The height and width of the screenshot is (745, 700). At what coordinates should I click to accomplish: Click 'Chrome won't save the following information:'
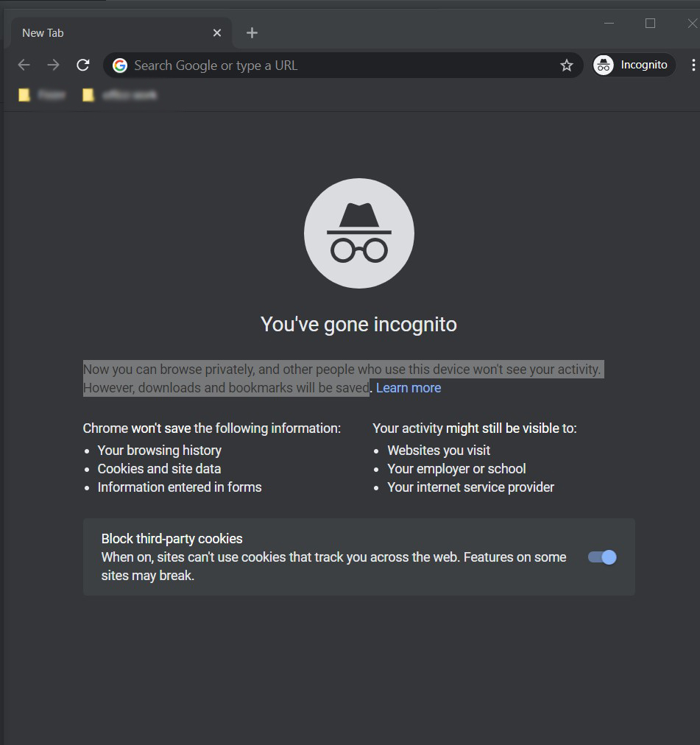click(211, 428)
